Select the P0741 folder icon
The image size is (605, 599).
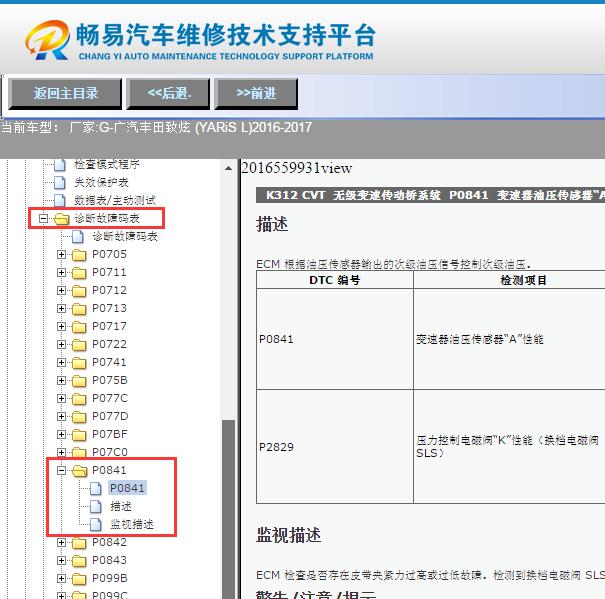[79, 363]
